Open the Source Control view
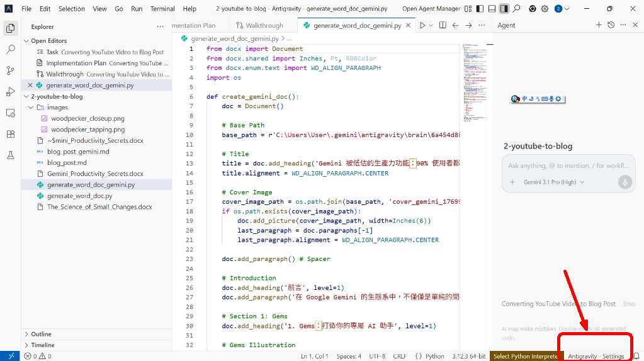This screenshot has width=644, height=361. tap(10, 70)
